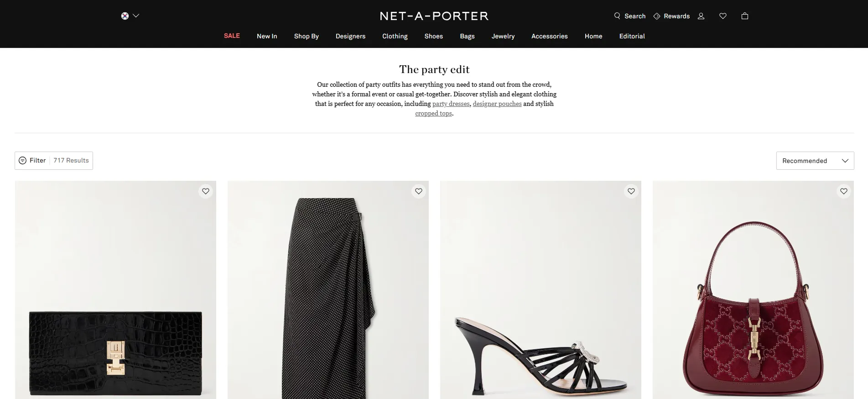Click the South Korea flag icon
Image resolution: width=868 pixels, height=399 pixels.
pyautogui.click(x=125, y=16)
